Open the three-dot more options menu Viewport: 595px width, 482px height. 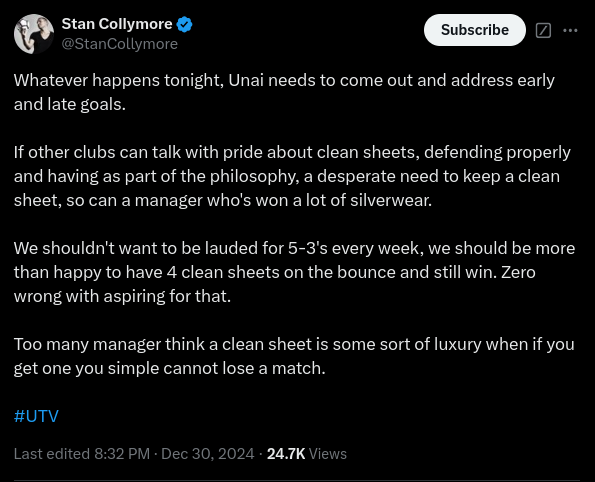(570, 30)
